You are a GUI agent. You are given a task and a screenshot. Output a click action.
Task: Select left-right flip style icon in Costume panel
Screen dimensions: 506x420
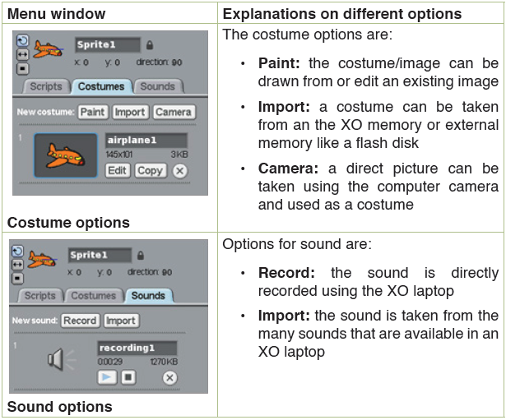(22, 55)
